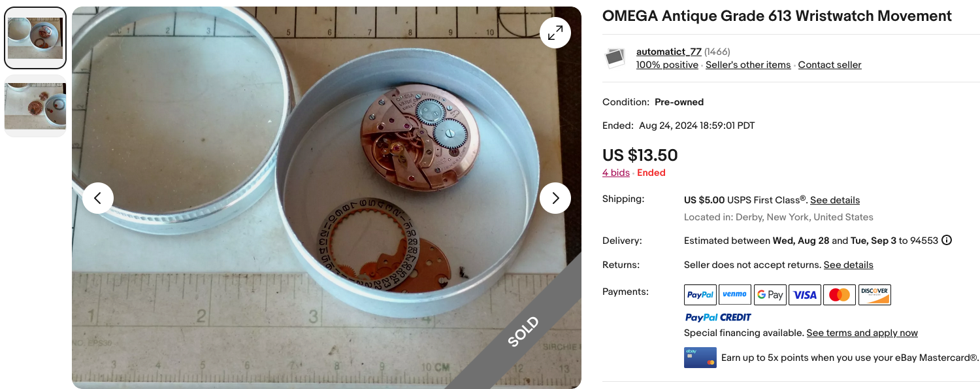Click the eBay Mastercard card image
The width and height of the screenshot is (980, 389).
(x=700, y=358)
